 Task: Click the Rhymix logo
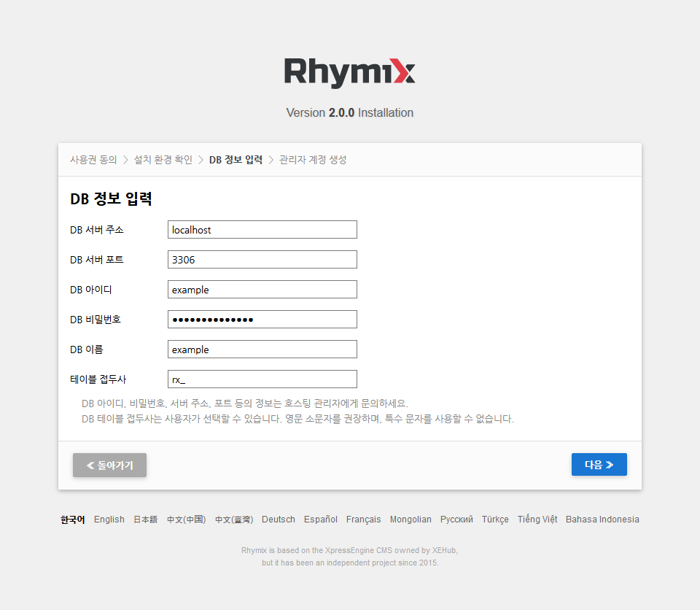(x=349, y=72)
